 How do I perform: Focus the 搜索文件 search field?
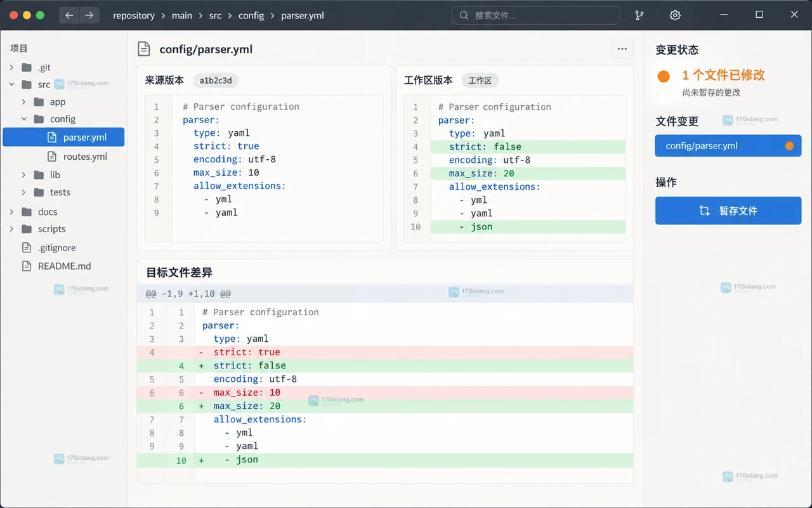pyautogui.click(x=535, y=15)
